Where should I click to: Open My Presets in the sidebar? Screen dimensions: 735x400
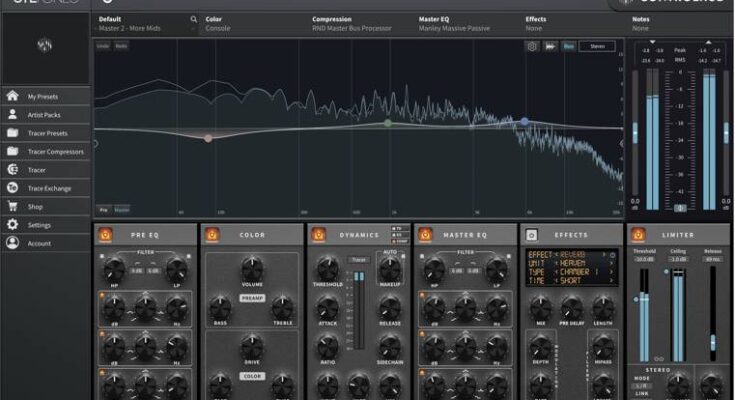[x=42, y=96]
